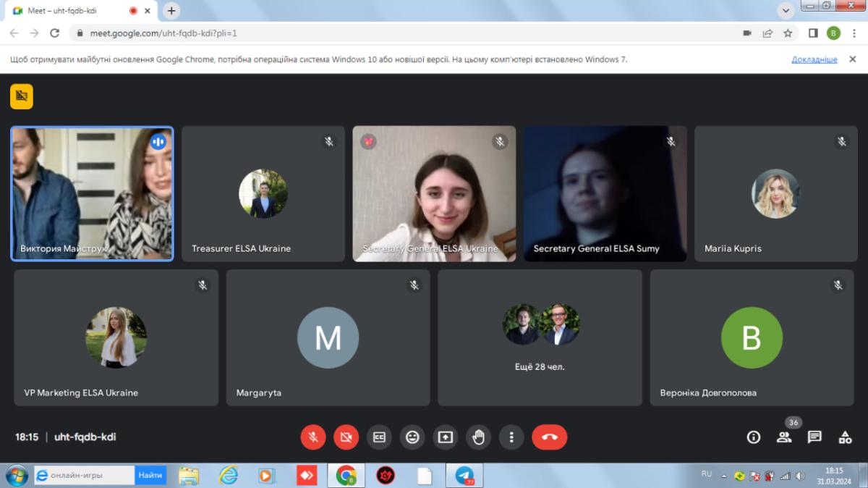Click the 'Margaryta' name label
Screen dimensions: 868x488
[259, 392]
